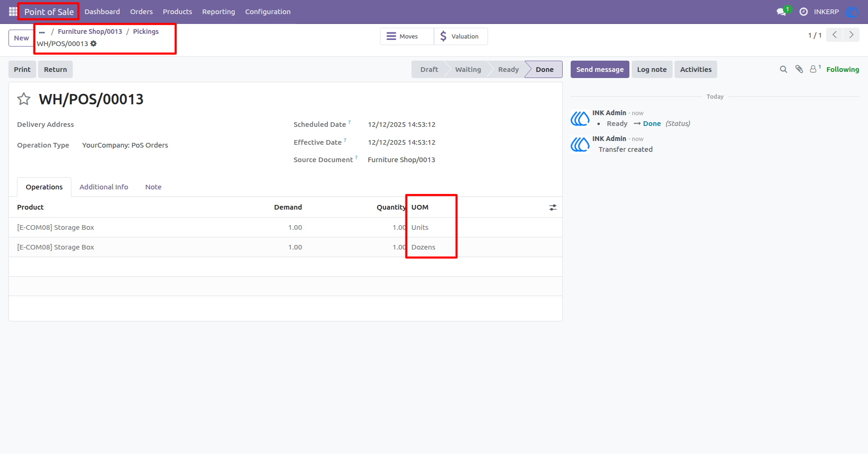868x454 pixels.
Task: Click the Send message button
Action: (600, 70)
